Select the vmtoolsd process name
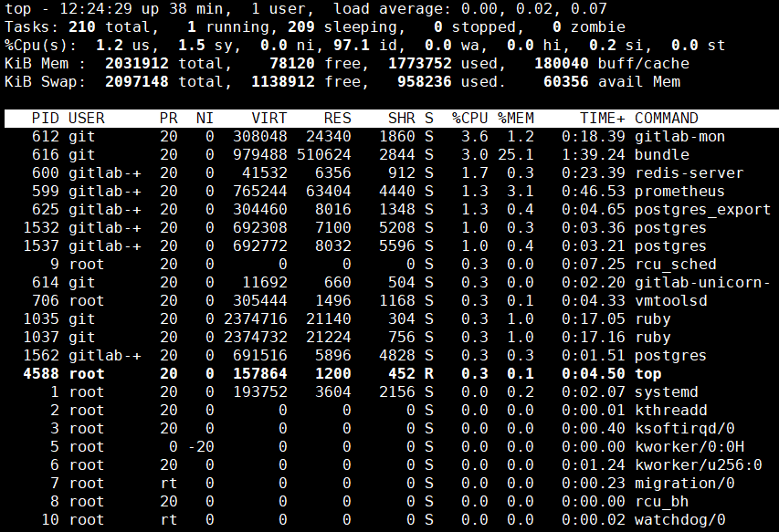 (x=670, y=301)
